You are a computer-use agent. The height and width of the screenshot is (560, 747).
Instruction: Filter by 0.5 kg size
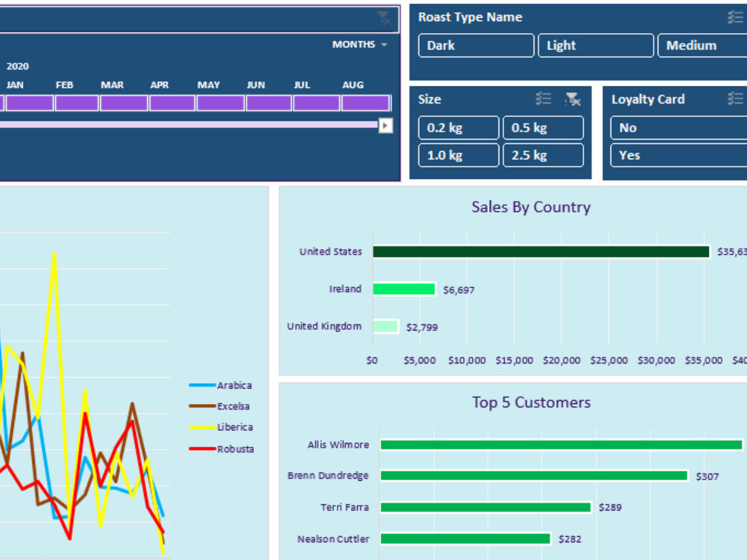543,128
